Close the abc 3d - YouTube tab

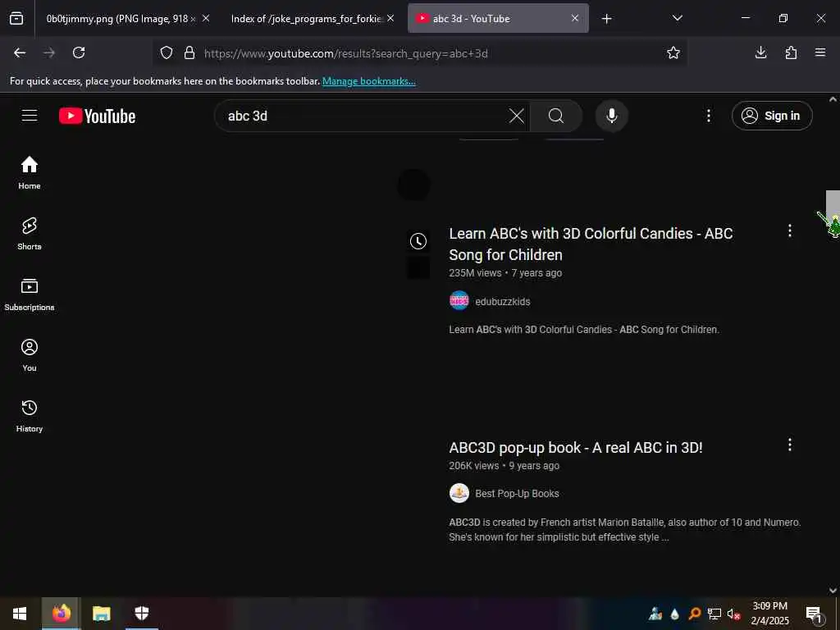coord(575,19)
